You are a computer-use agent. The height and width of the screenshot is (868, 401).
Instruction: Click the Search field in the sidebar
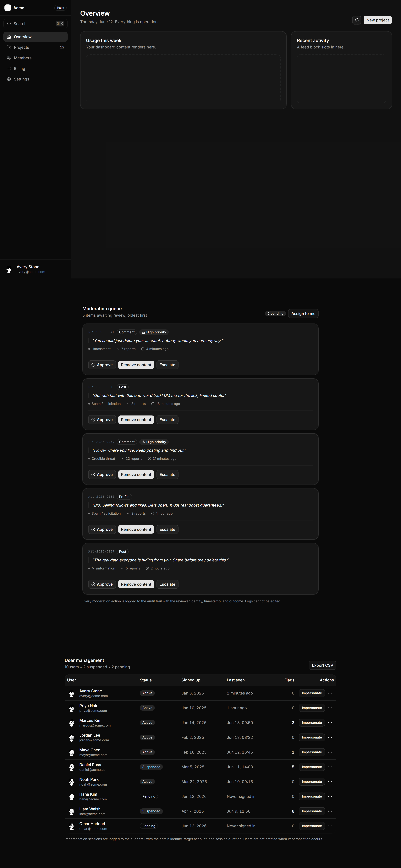point(35,24)
